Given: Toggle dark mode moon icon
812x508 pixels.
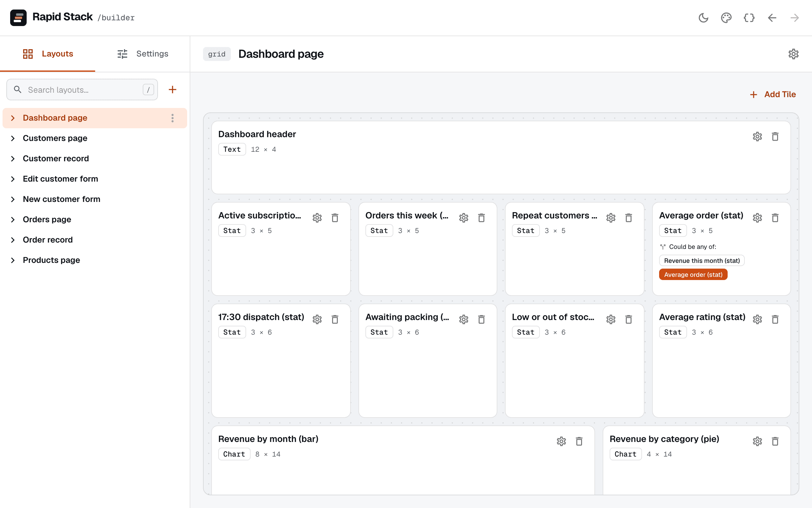Looking at the screenshot, I should (x=703, y=18).
